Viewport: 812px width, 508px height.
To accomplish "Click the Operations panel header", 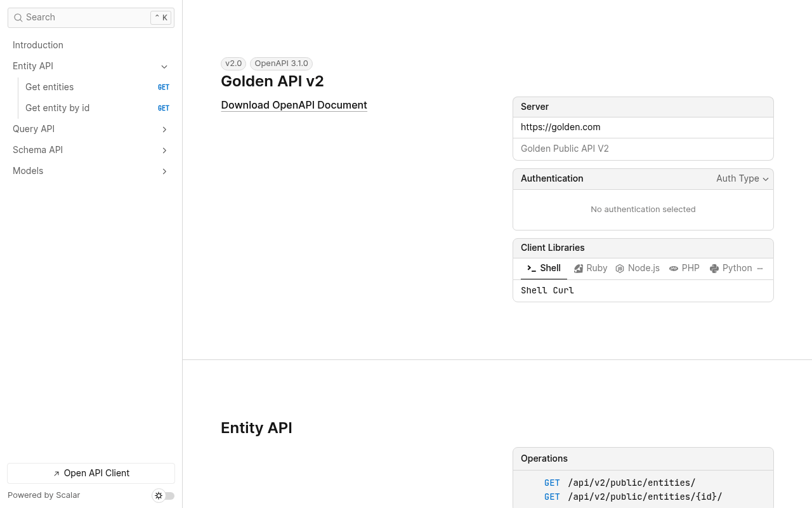I will click(x=643, y=459).
